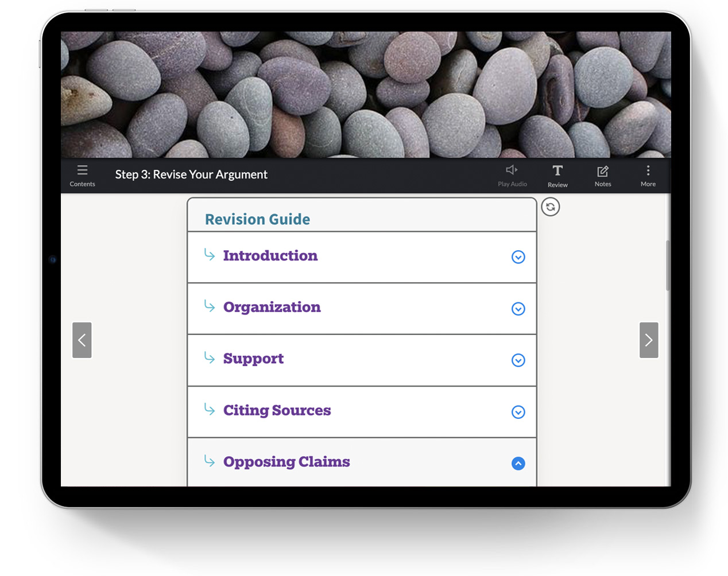Select the Introduction heading
The image size is (728, 576).
pyautogui.click(x=270, y=256)
